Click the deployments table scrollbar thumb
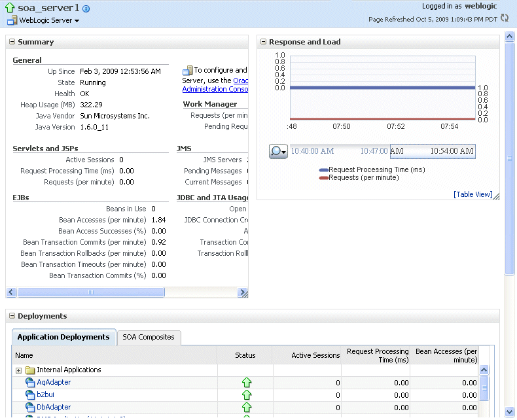The height and width of the screenshot is (420, 517). (484, 388)
